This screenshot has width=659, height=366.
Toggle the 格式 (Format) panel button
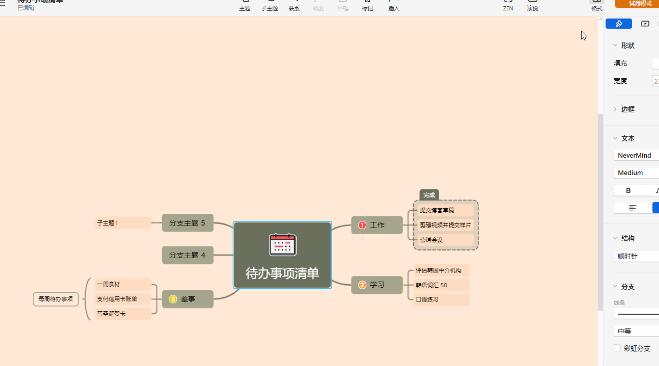pos(597,5)
